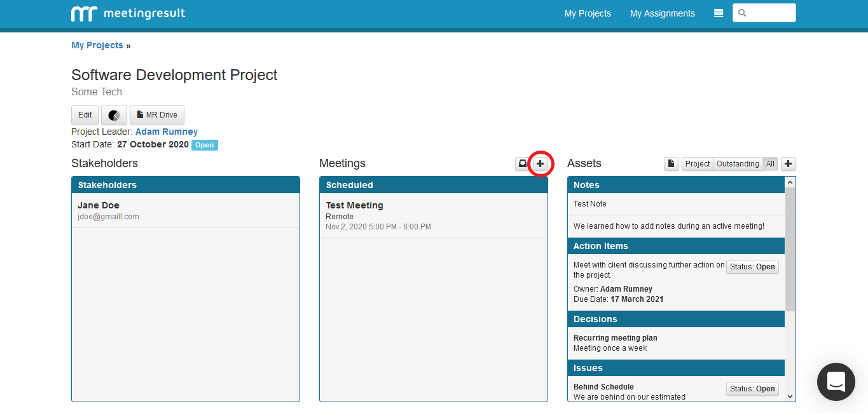
Task: Select the Outstanding assets filter
Action: 738,164
